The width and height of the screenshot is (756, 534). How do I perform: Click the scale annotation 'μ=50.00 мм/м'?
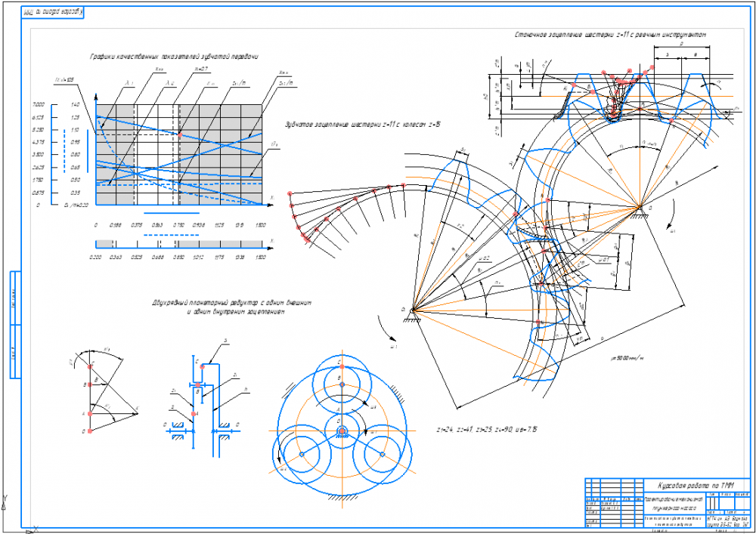[x=627, y=358]
